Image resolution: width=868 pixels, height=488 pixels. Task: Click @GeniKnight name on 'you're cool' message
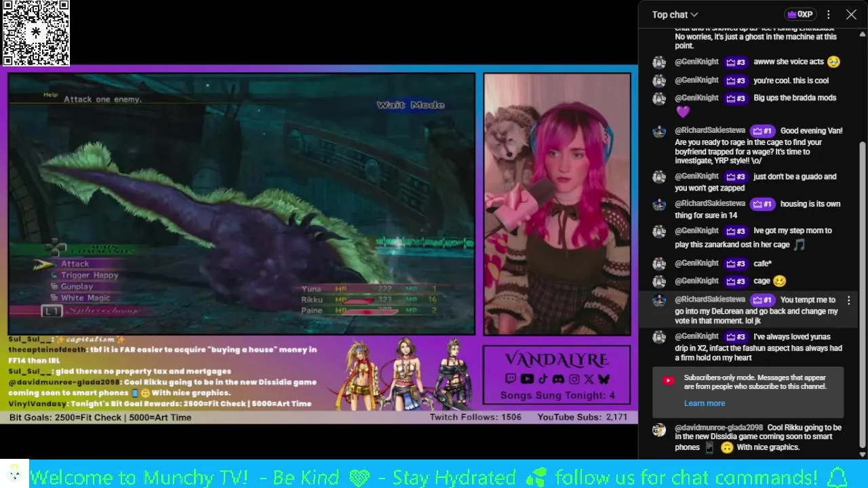[696, 80]
